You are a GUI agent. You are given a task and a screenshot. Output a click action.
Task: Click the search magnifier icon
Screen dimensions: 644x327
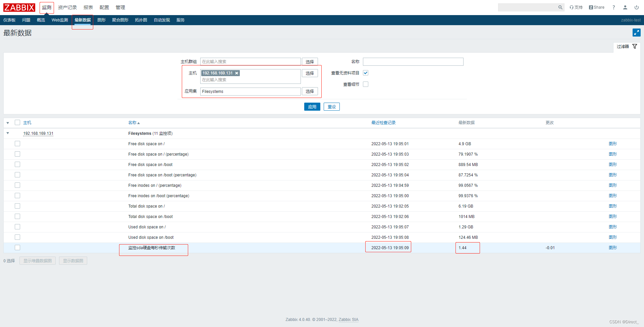(560, 7)
